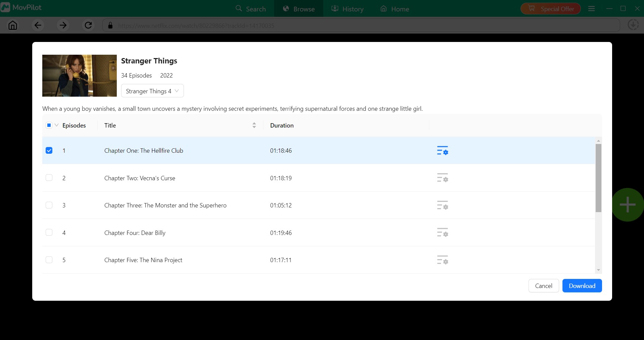Uncheck episode 1 Chapter One
Screen dimensions: 644x340
click(x=49, y=150)
